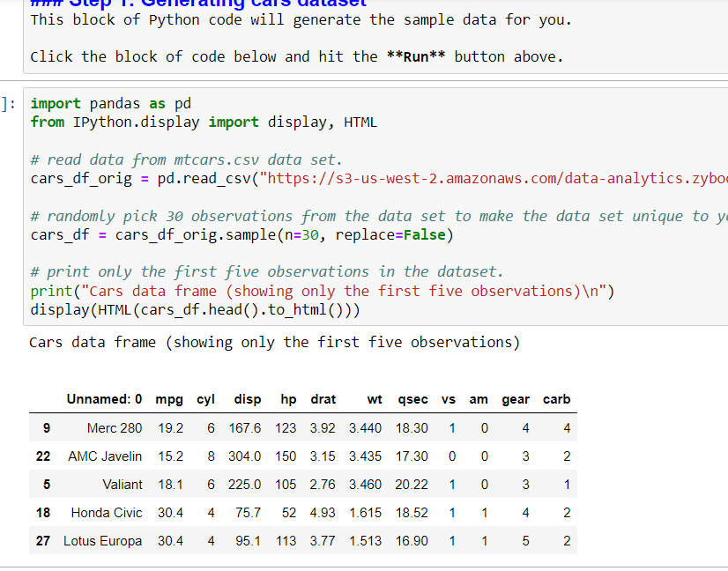Screen dimensions: 728x571
Task: Click the 'import pandas as pd' code line
Action: tap(110, 103)
